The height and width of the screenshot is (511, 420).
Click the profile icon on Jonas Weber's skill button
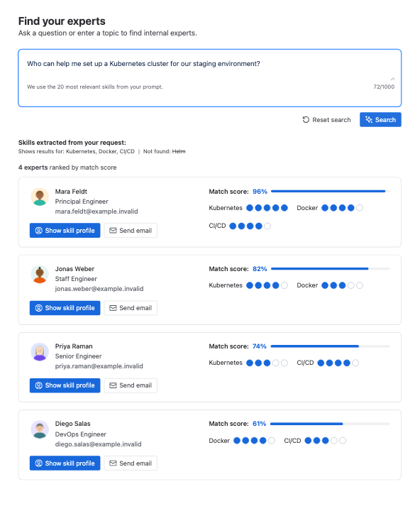(x=39, y=308)
